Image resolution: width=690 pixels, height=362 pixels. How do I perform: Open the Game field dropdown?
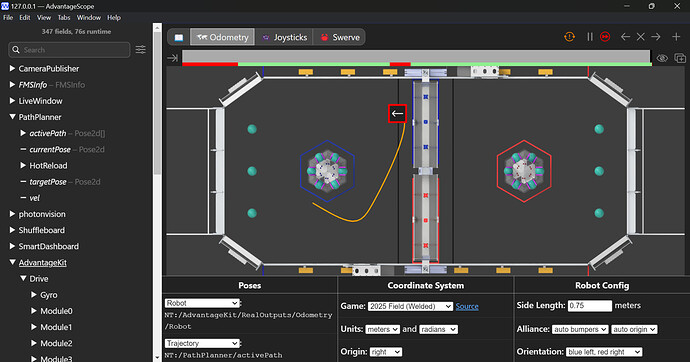(410, 306)
